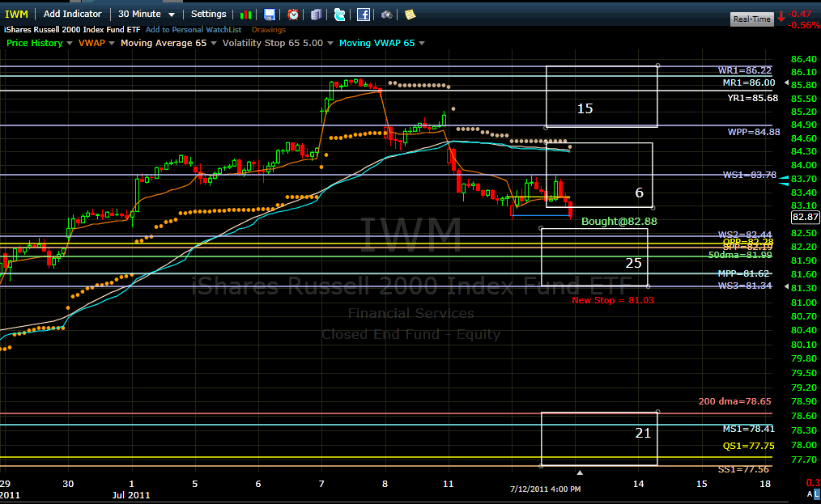Image resolution: width=821 pixels, height=504 pixels.
Task: Click the 200 dma=78.65 label
Action: (734, 401)
